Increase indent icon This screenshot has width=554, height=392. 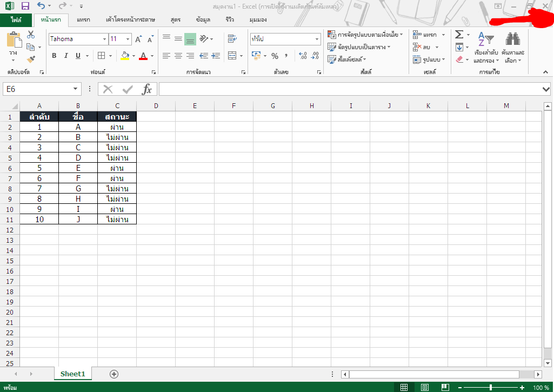[216, 56]
